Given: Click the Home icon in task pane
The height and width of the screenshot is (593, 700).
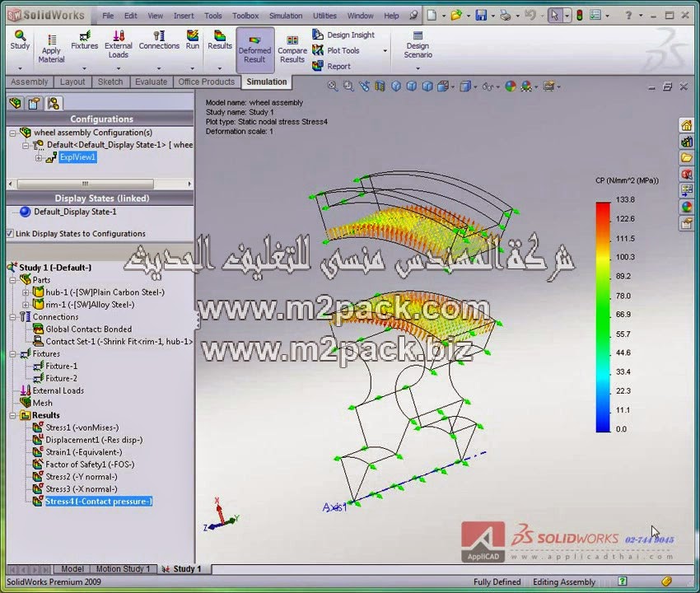Looking at the screenshot, I should (687, 125).
